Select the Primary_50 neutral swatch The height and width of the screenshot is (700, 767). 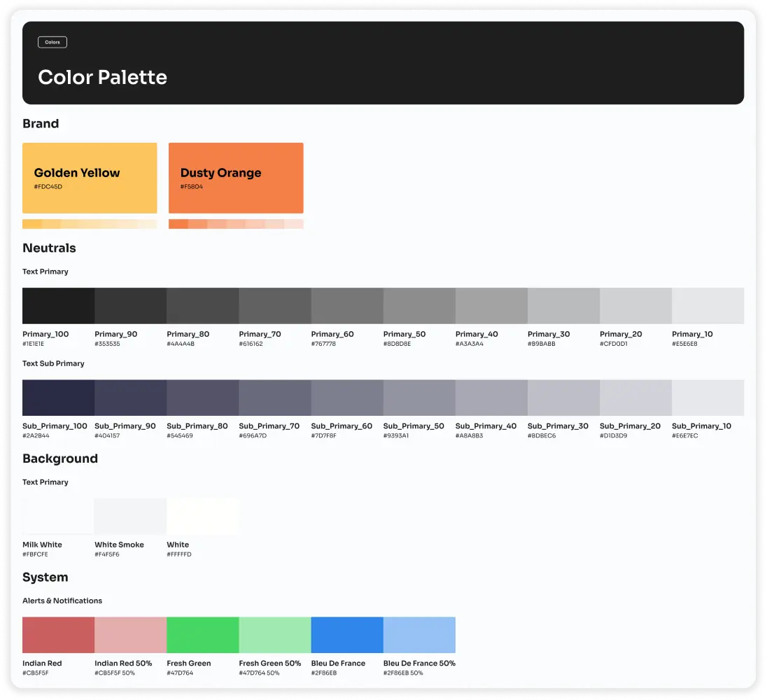(418, 305)
